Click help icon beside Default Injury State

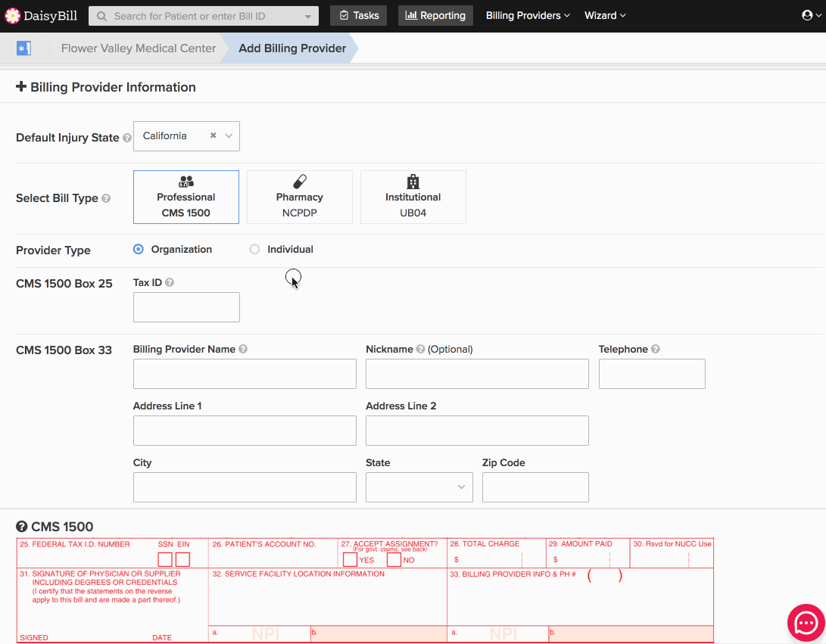tap(127, 138)
